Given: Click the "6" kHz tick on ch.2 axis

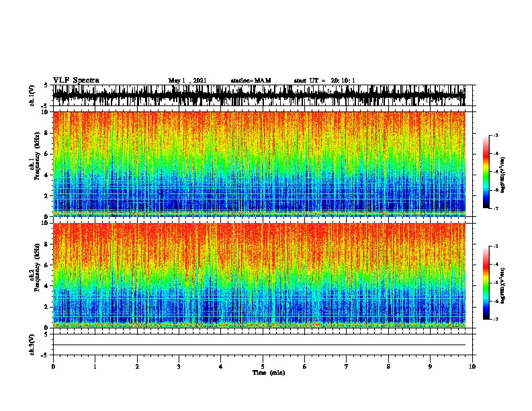Looking at the screenshot, I should pos(46,265).
